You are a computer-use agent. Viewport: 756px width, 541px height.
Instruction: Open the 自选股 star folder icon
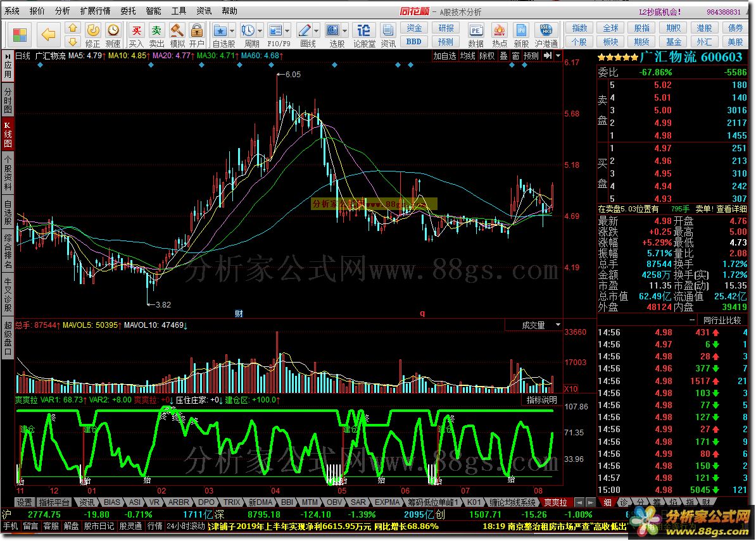220,30
